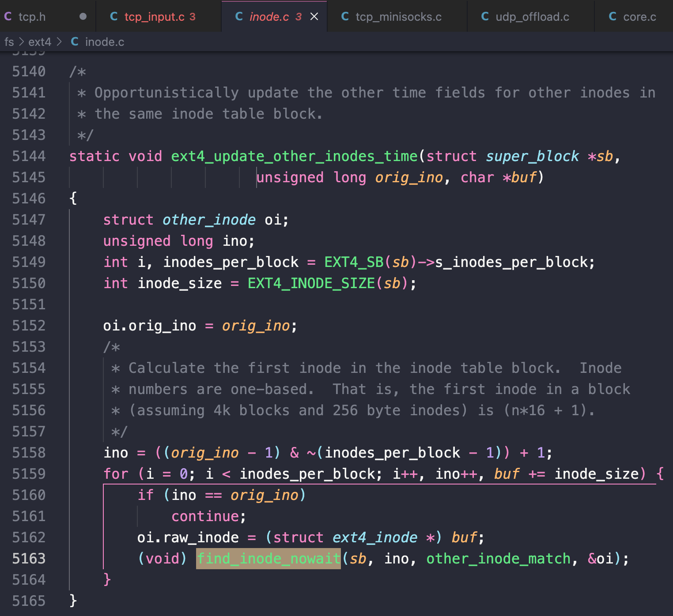Click line number 5165
Viewport: 673px width, 616px height.
point(29,601)
